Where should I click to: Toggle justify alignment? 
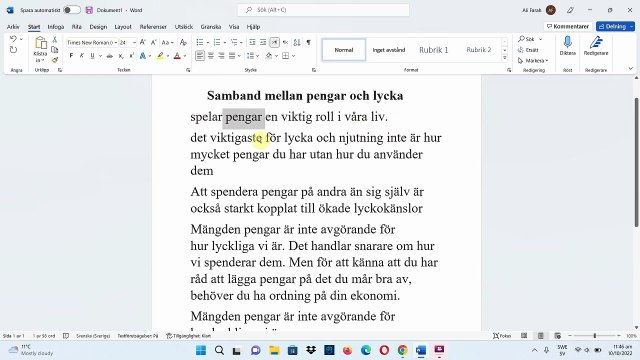click(x=232, y=56)
